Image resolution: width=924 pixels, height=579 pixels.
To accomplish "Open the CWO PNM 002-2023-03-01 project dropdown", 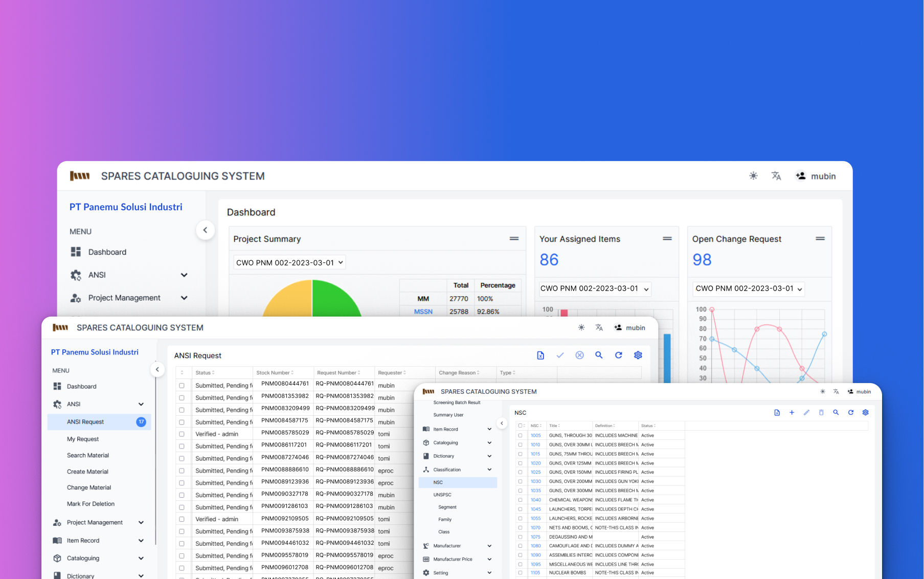I will (289, 262).
